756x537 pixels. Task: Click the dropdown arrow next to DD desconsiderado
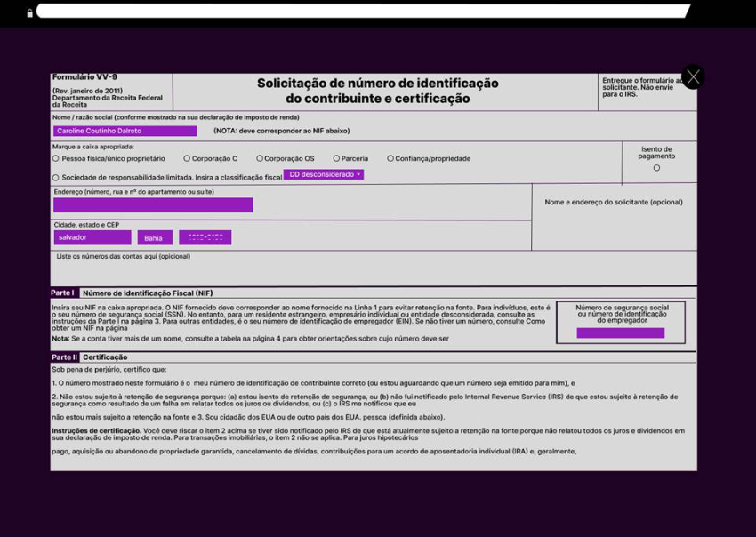pos(359,175)
